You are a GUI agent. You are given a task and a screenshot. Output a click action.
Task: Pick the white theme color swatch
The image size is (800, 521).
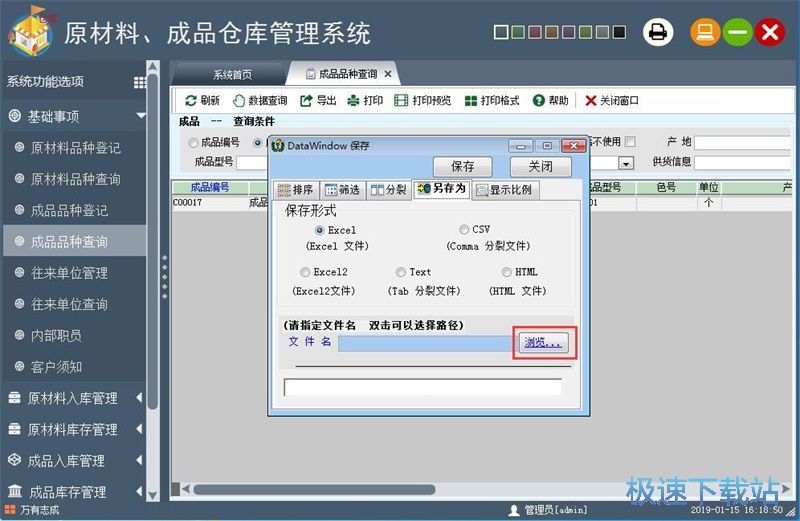pyautogui.click(x=501, y=33)
